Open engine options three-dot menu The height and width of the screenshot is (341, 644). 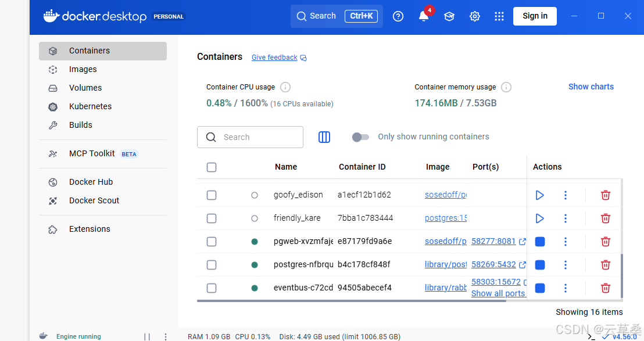point(166,336)
